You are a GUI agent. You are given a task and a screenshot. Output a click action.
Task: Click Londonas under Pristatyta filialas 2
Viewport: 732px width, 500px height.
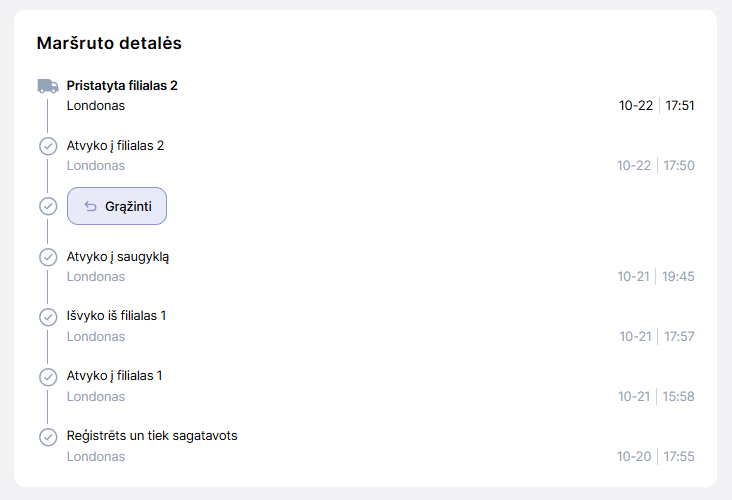[96, 106]
